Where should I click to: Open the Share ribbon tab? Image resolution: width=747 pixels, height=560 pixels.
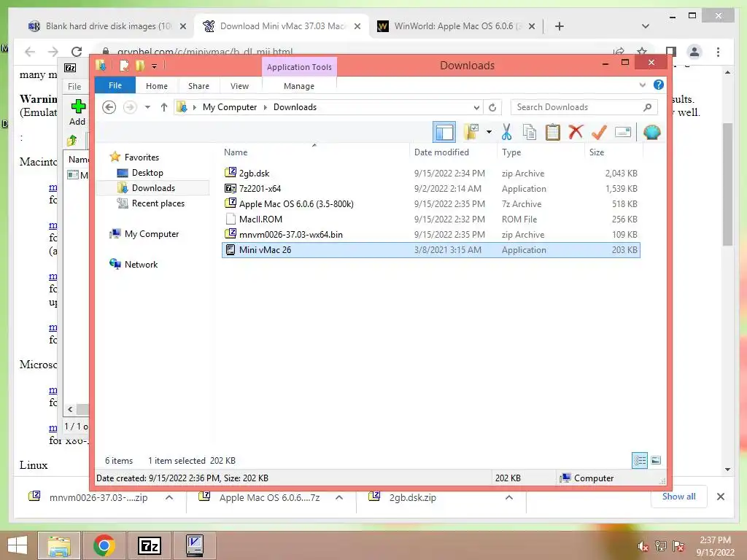click(x=198, y=86)
